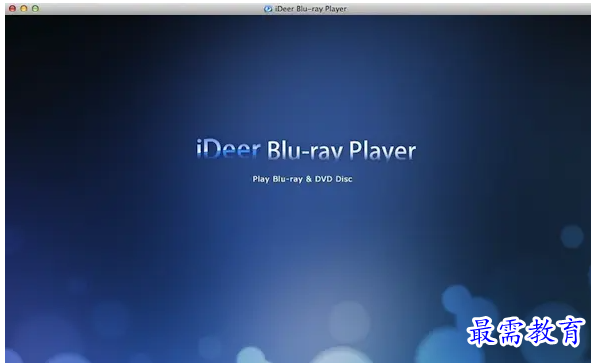591x363 pixels.
Task: Click the 'iDeer Blu-ray Player' title bar text
Action: click(x=311, y=9)
